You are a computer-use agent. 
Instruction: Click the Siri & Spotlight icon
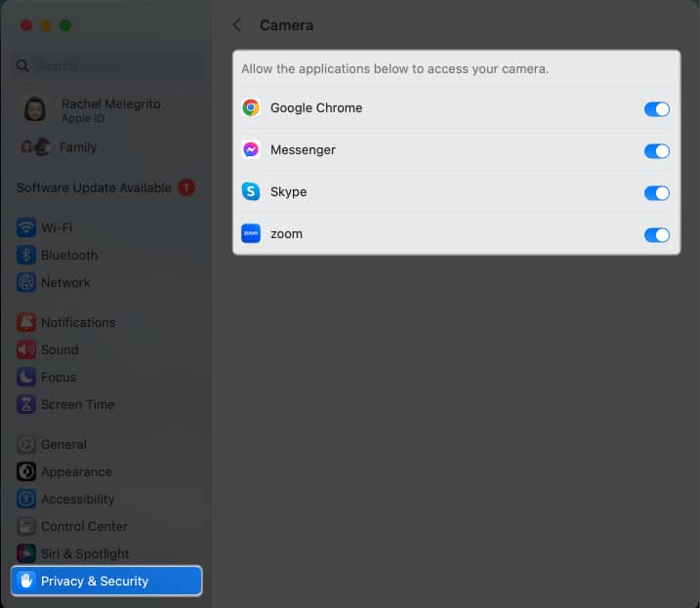pyautogui.click(x=26, y=553)
